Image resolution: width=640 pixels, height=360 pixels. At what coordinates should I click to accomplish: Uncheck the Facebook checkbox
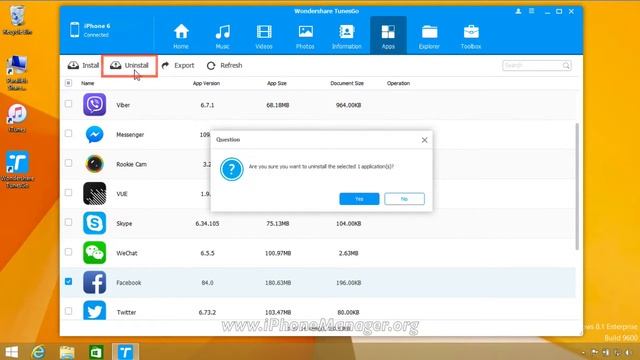(x=68, y=281)
